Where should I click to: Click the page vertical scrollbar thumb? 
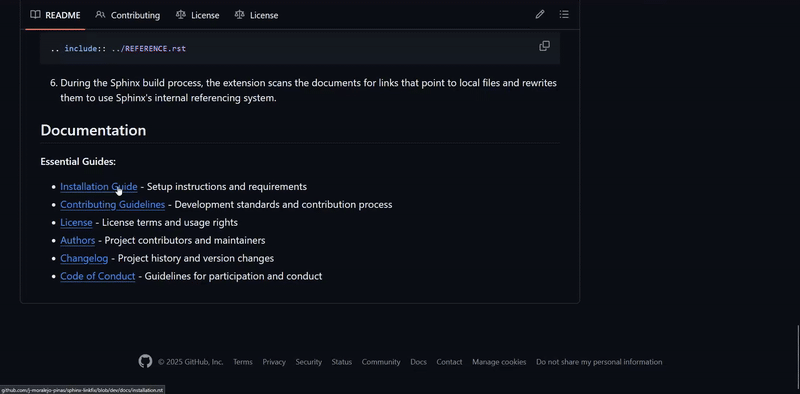[x=798, y=357]
